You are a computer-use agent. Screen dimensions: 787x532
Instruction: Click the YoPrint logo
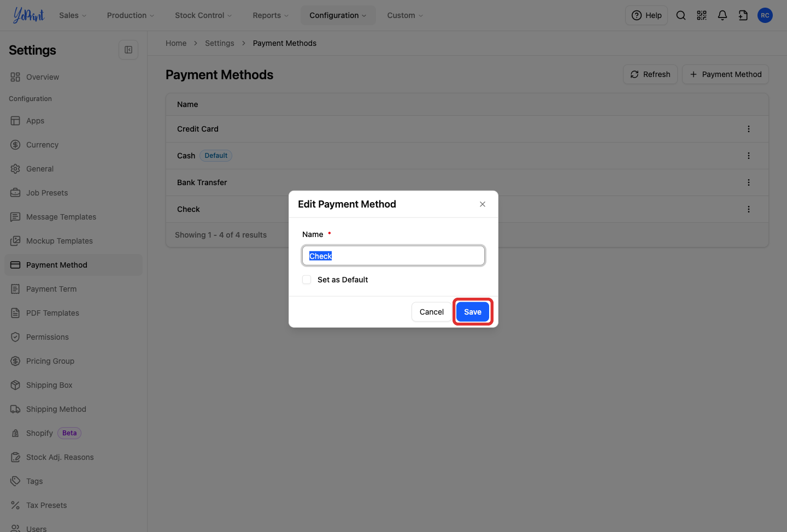(x=28, y=15)
